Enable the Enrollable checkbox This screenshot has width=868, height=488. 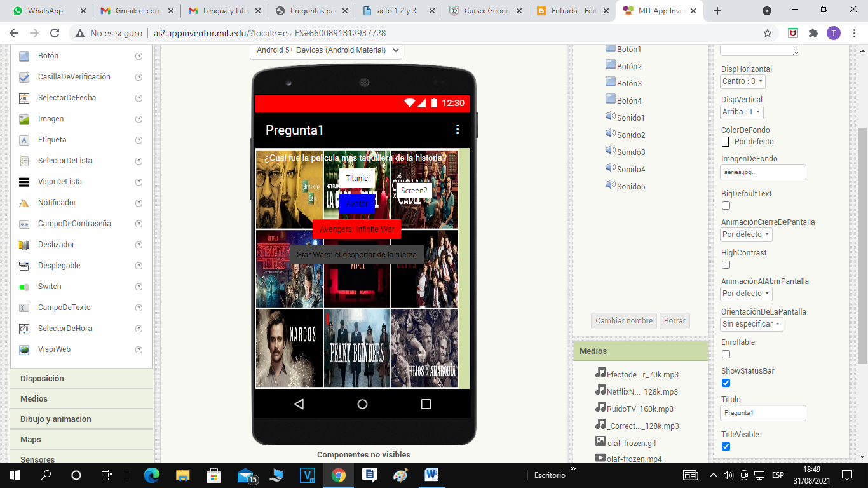pyautogui.click(x=726, y=354)
